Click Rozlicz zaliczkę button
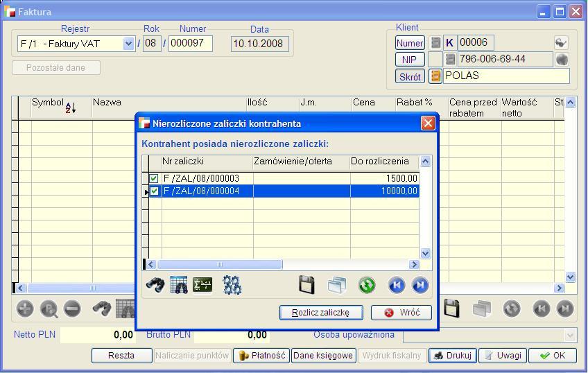Image resolution: width=588 pixels, height=373 pixels. (321, 313)
